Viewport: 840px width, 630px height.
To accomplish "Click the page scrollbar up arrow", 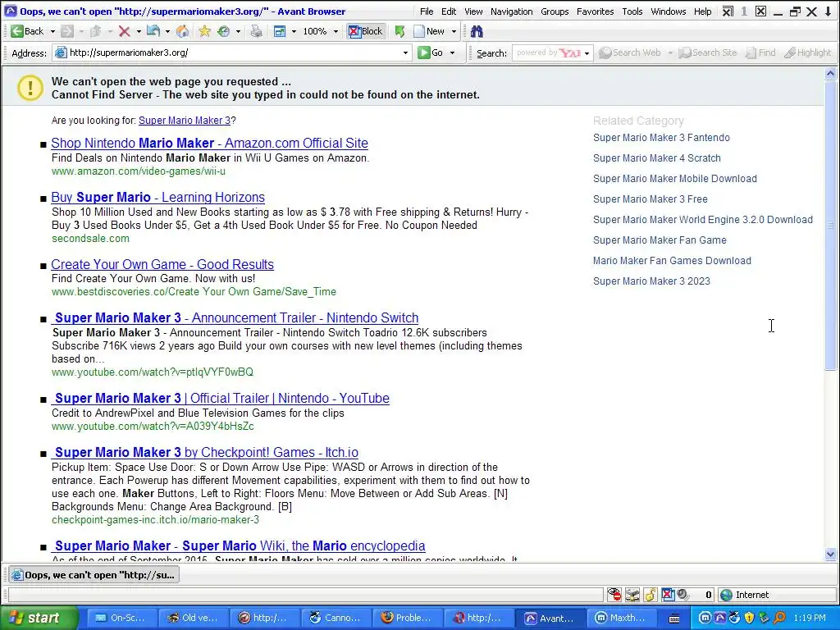I will 831,74.
